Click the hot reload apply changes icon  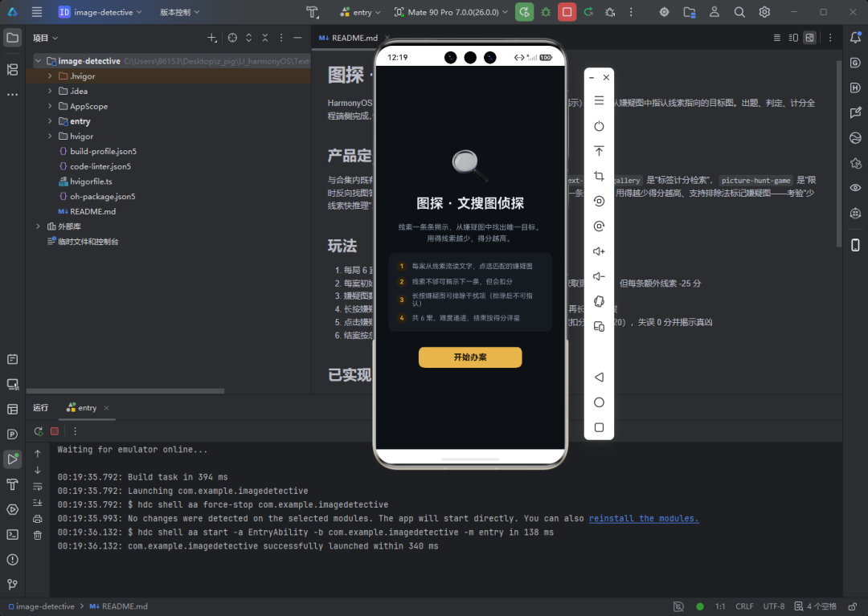click(x=588, y=11)
